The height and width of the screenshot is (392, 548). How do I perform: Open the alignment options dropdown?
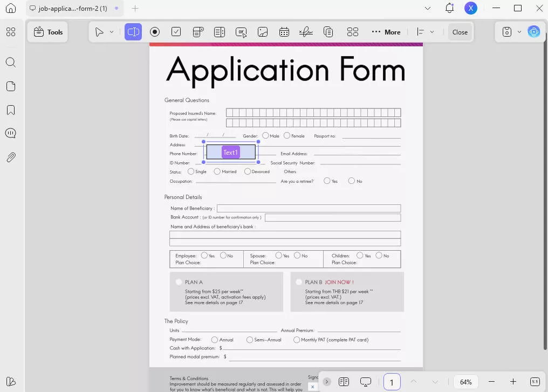[431, 32]
